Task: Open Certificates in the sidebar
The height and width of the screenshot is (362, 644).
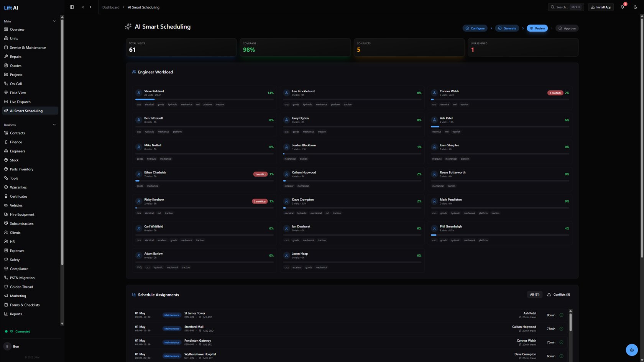Action: point(30,196)
